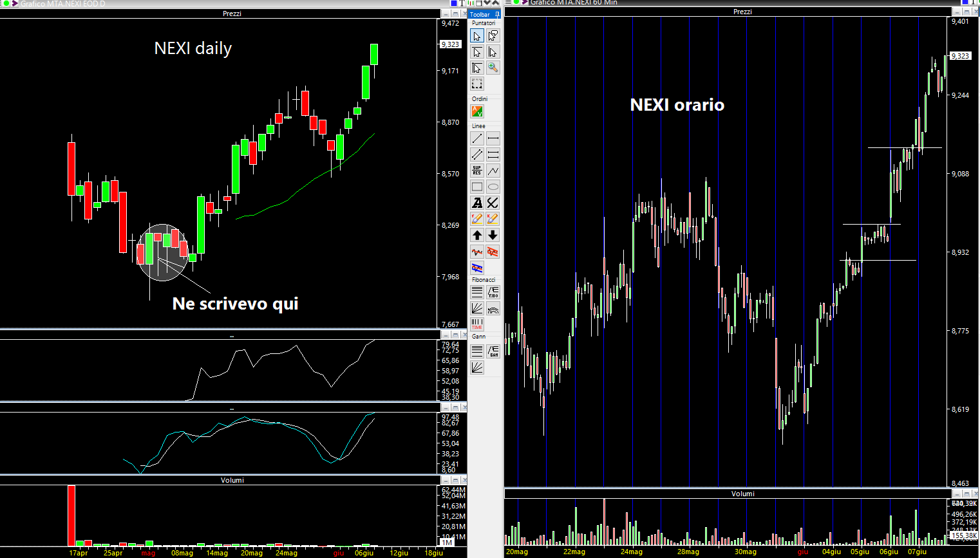This screenshot has height=558, width=980.
Task: Pin the Toolbar panel with pushpin
Action: 498,14
